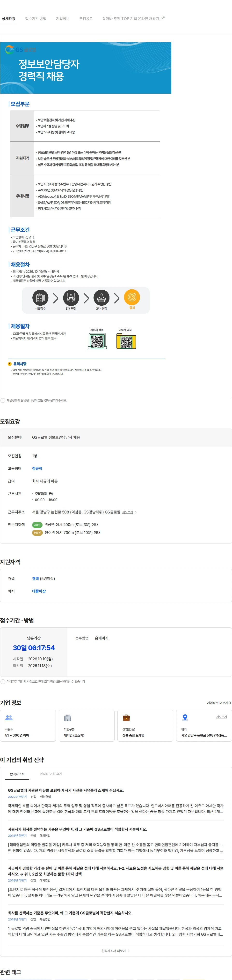The height and width of the screenshot is (980, 232).
Task: Click the 2022년 하반기 label
Action: pyautogui.click(x=17, y=797)
